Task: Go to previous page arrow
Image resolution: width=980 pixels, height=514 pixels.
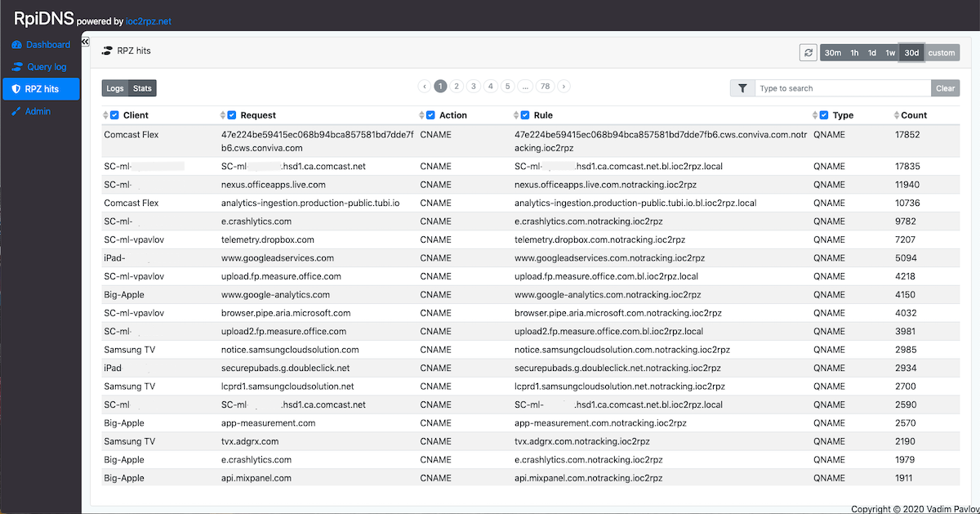Action: click(x=425, y=86)
